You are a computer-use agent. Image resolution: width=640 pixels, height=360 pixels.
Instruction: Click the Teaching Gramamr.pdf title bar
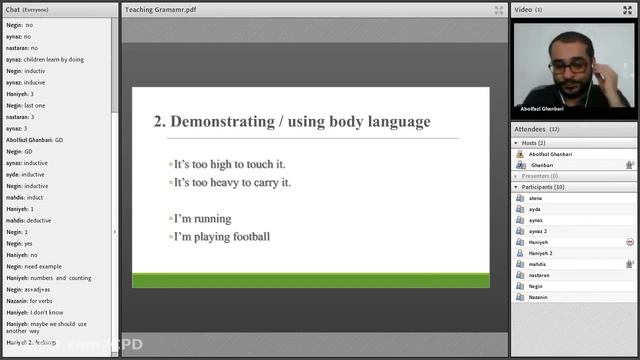315,10
